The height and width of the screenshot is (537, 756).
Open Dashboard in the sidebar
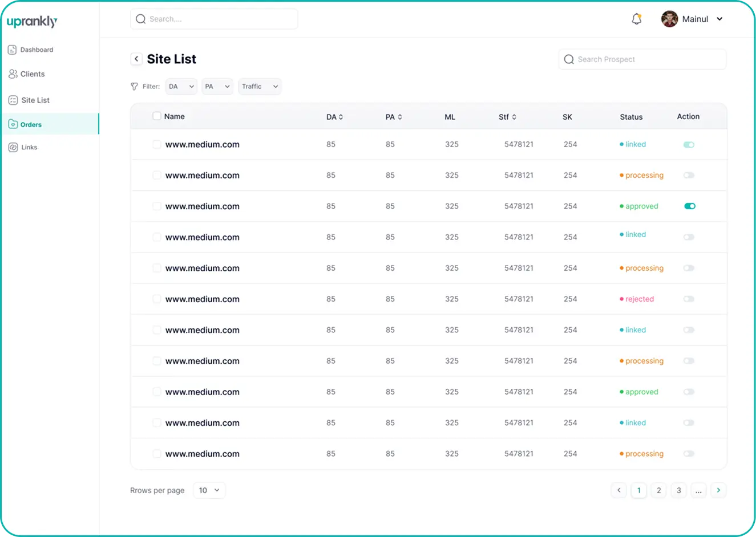pyautogui.click(x=37, y=50)
